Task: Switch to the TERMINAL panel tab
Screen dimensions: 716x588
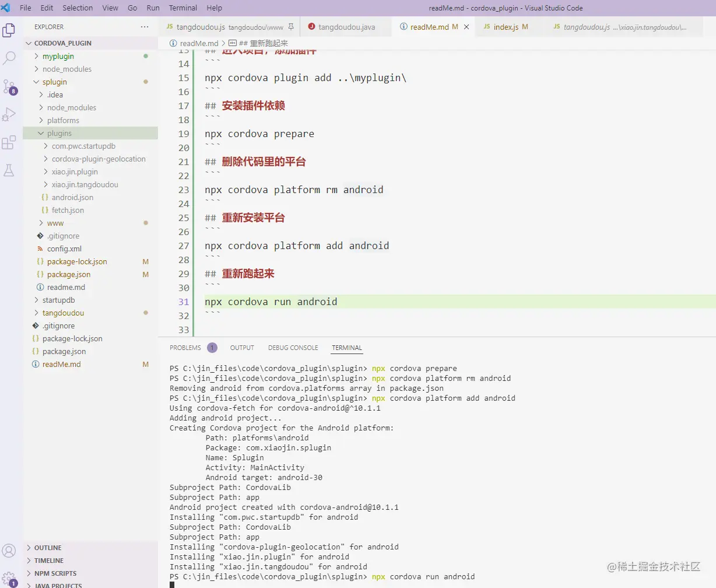Action: coord(347,348)
